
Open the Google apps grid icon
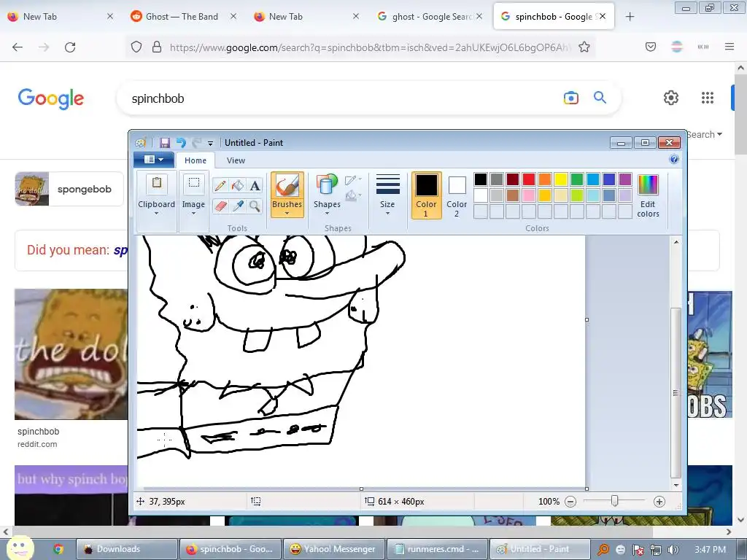click(x=708, y=98)
